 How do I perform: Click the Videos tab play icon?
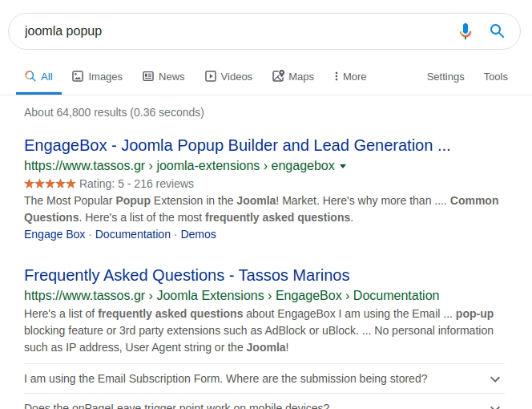(211, 76)
